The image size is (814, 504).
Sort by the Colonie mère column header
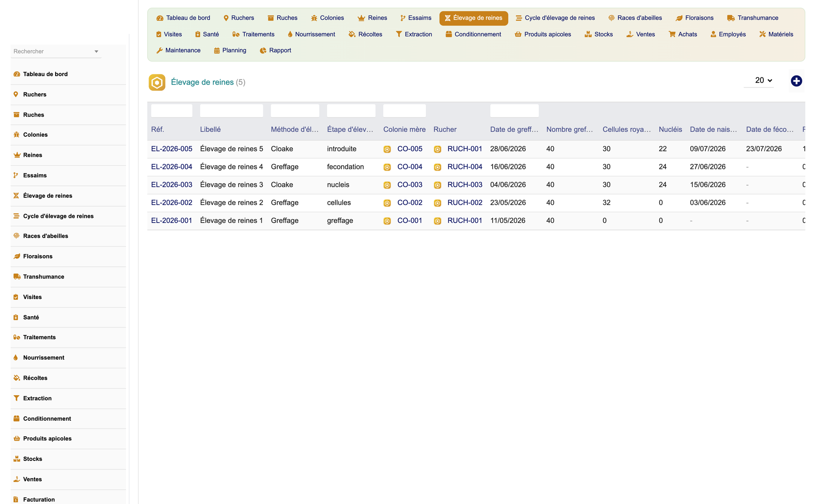[404, 130]
